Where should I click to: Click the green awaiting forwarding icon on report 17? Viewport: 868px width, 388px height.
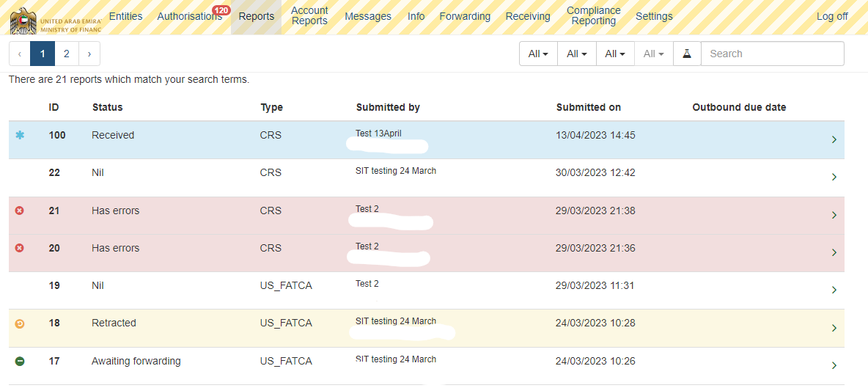click(x=20, y=361)
